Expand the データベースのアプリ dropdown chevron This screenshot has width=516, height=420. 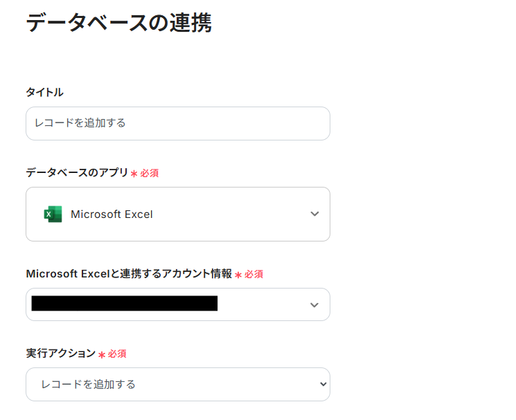click(314, 214)
